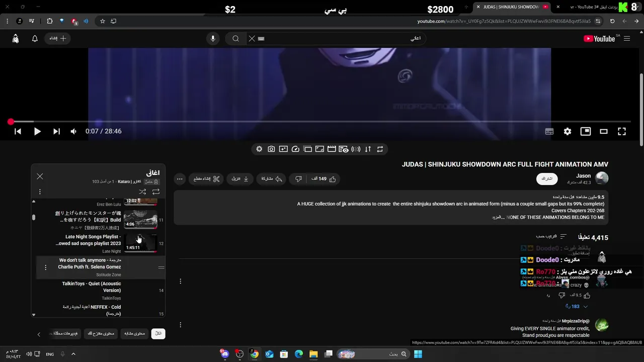Screen dimensions: 644x362
Task: Reload the page
Action: (612, 21)
